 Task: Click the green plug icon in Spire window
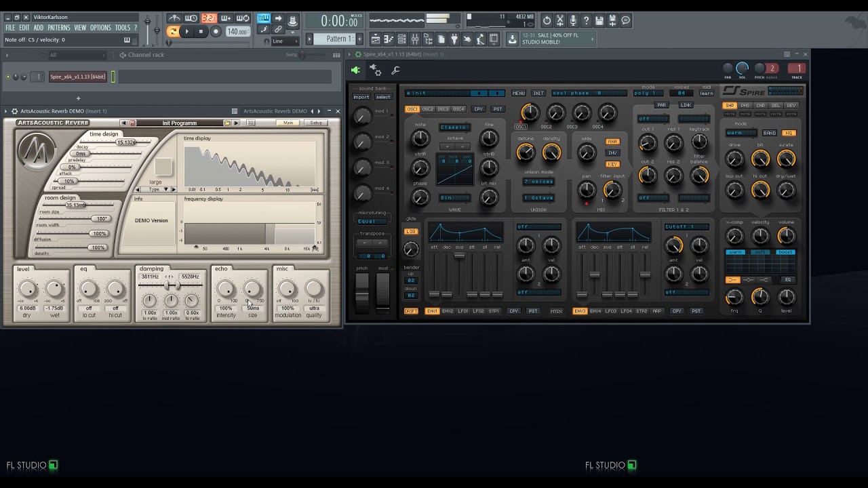[x=355, y=70]
